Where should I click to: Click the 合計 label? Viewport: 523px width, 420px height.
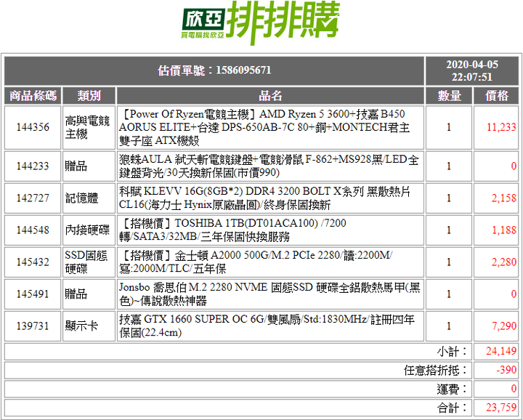coord(453,408)
